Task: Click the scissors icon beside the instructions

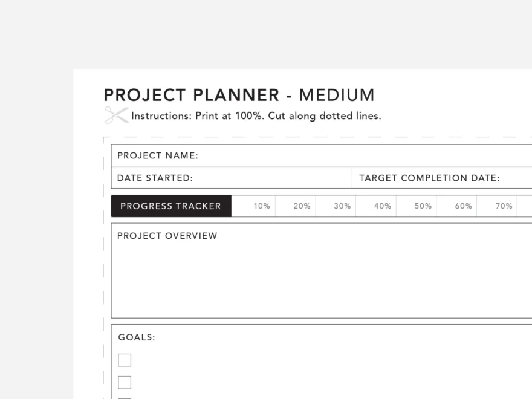Action: click(x=117, y=115)
